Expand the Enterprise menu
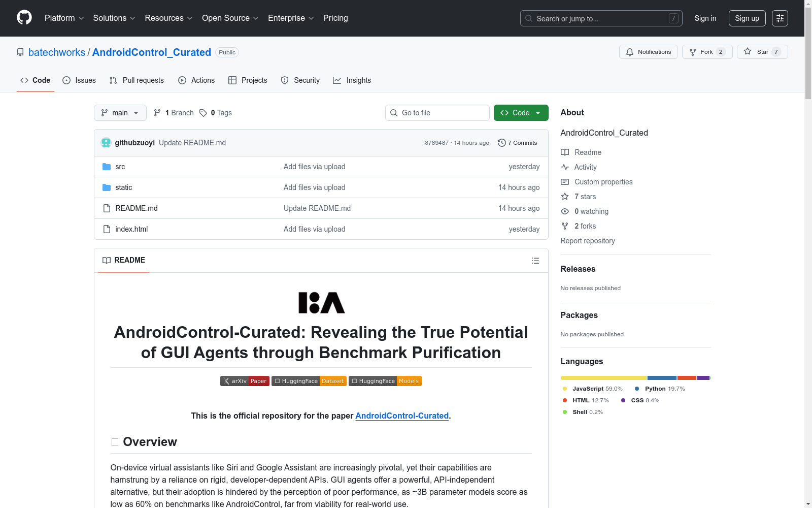The width and height of the screenshot is (812, 508). tap(291, 18)
